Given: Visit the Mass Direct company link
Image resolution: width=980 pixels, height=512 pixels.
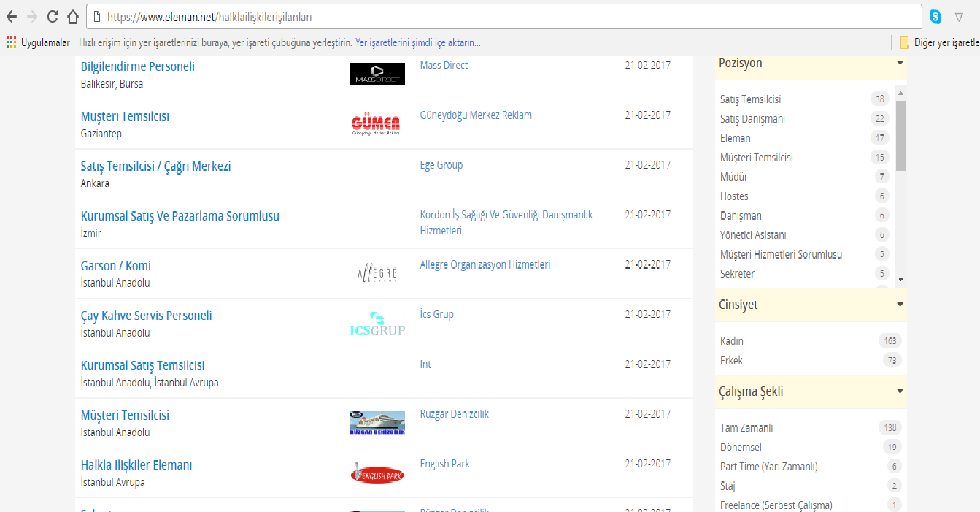Looking at the screenshot, I should coord(444,66).
